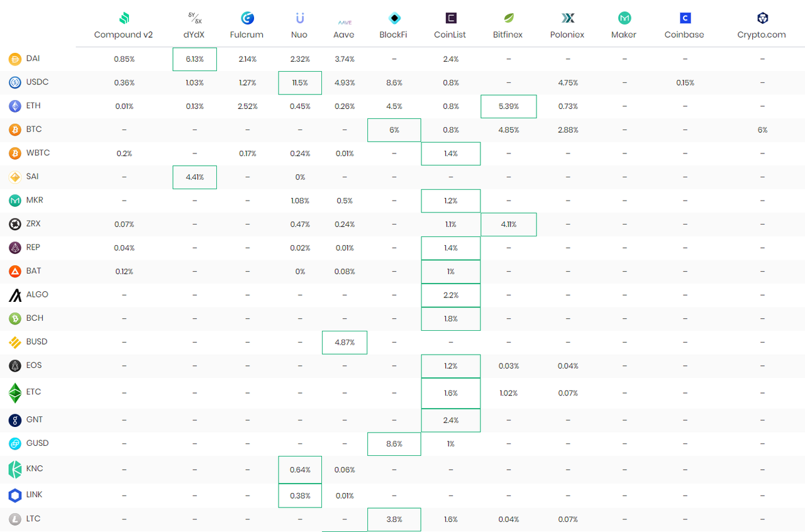Image resolution: width=805 pixels, height=532 pixels.
Task: Click the EOS coin icon
Action: point(15,365)
